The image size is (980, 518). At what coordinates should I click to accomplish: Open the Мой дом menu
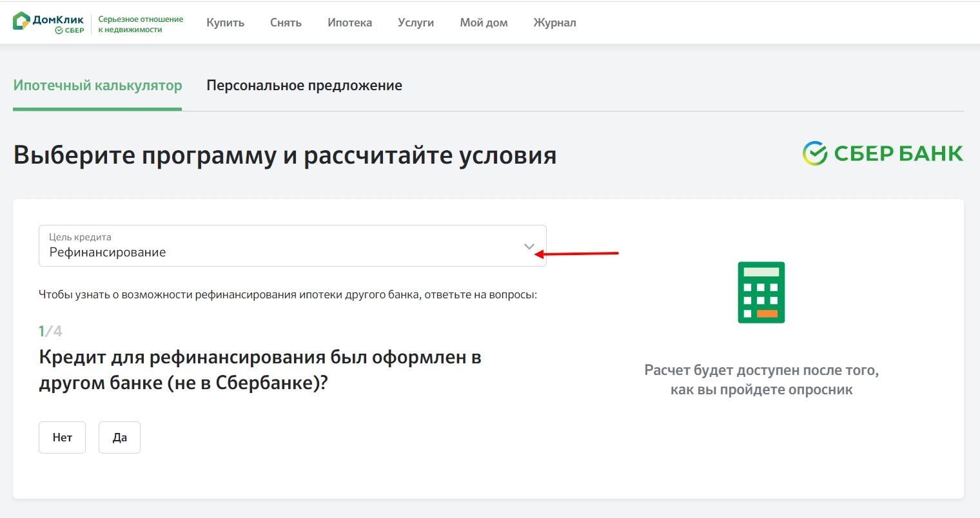484,23
